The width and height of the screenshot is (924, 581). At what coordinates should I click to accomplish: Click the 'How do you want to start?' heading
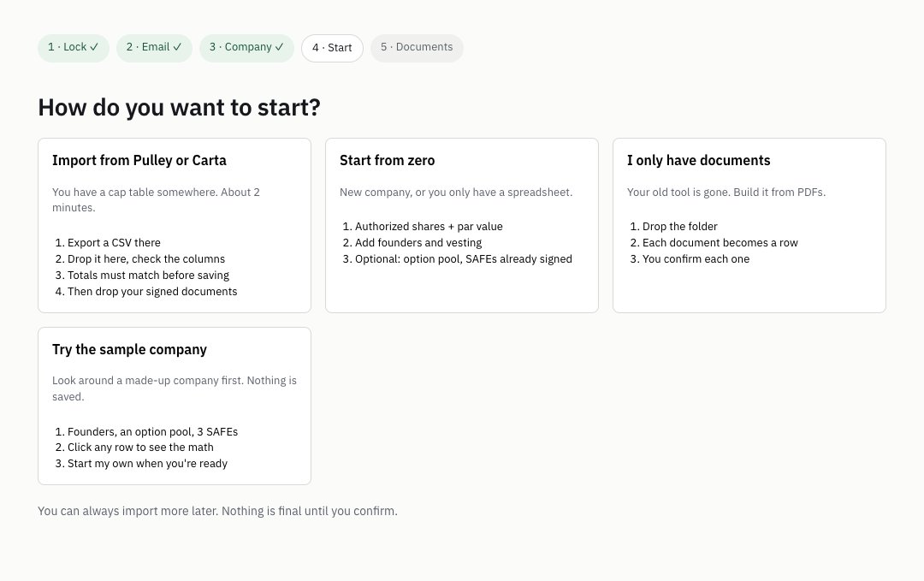179,107
